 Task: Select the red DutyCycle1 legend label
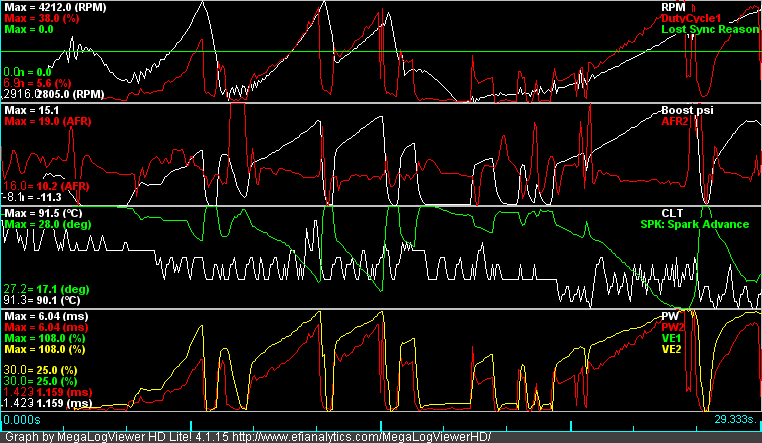click(692, 18)
